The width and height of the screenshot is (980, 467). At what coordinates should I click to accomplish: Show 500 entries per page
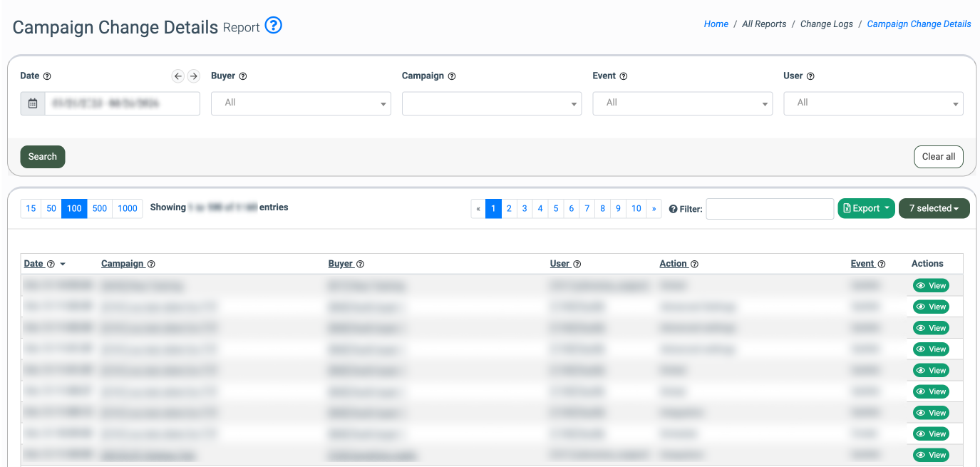[100, 208]
